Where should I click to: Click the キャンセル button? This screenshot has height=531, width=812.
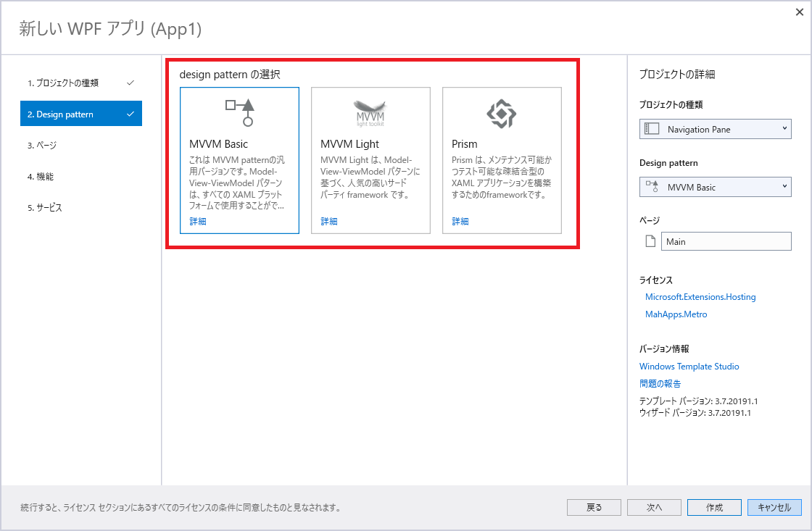tap(774, 507)
